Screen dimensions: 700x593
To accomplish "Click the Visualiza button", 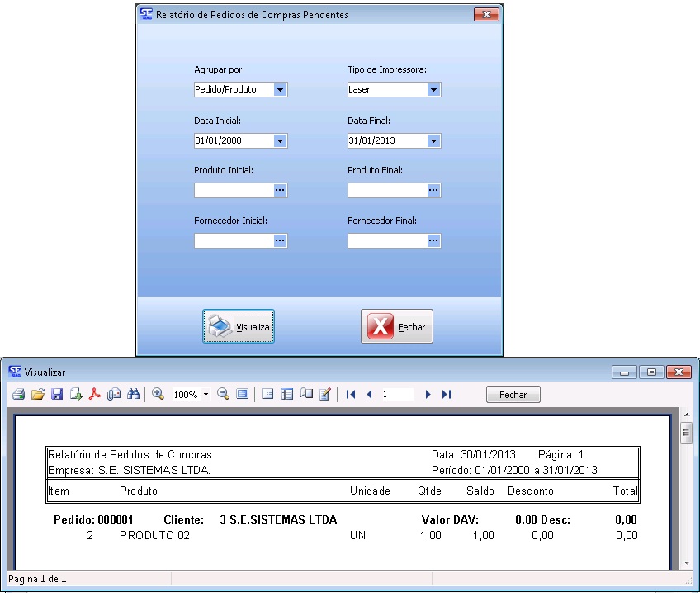I will (x=239, y=327).
